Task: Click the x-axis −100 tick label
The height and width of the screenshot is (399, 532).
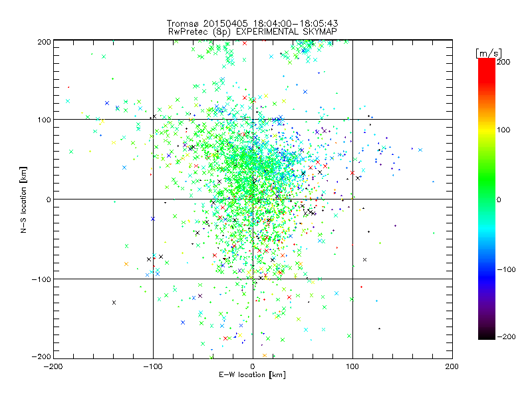Action: (153, 366)
